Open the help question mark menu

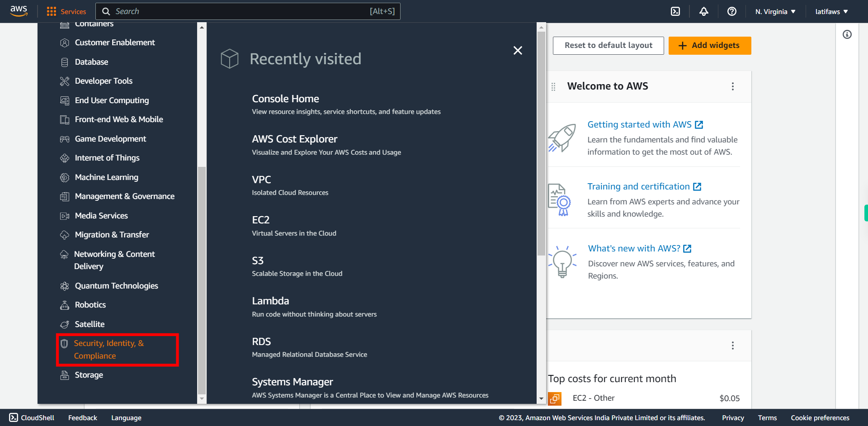point(732,11)
